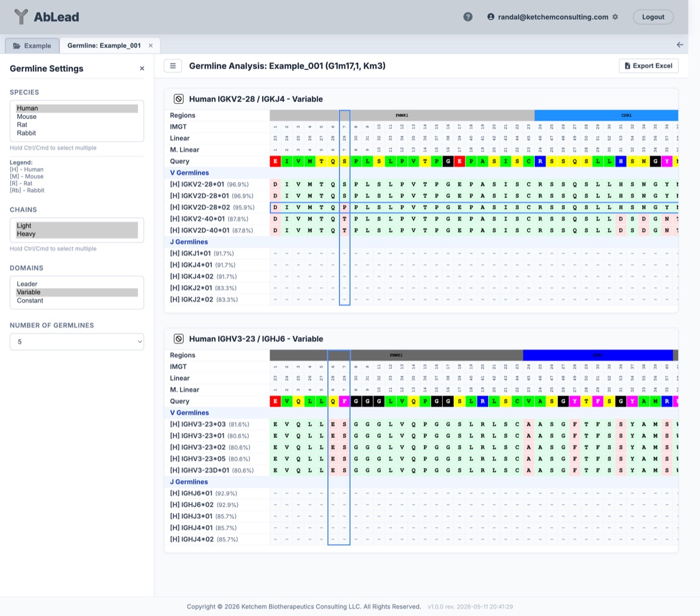
Task: Click the heavy chain J Germlines heading
Action: pyautogui.click(x=189, y=482)
